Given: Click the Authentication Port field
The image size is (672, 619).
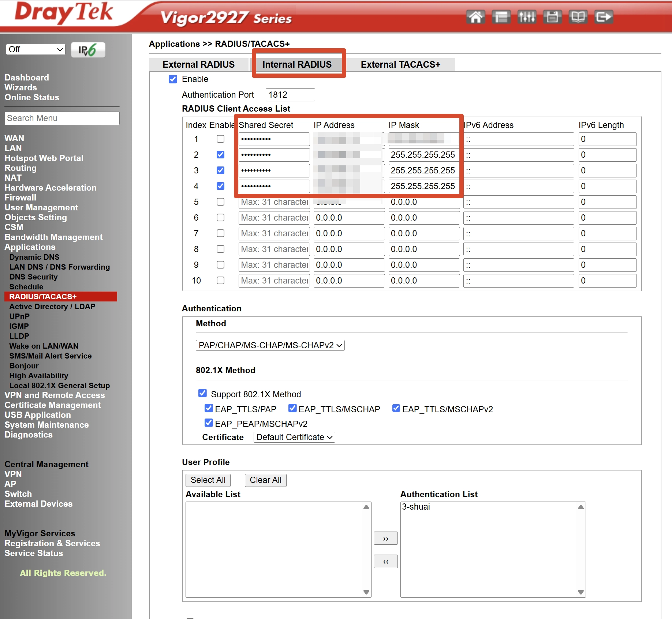Looking at the screenshot, I should (x=290, y=95).
